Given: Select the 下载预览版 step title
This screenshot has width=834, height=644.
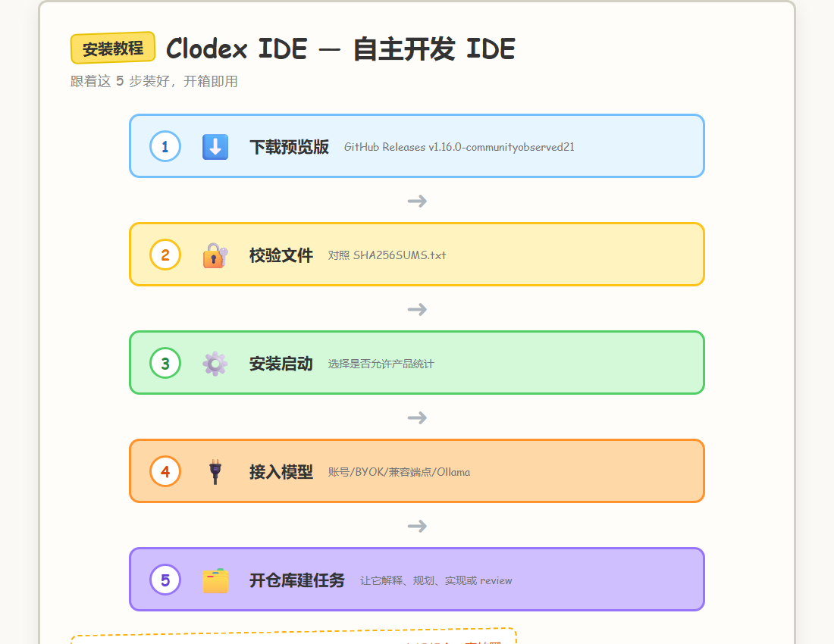Looking at the screenshot, I should (x=290, y=147).
